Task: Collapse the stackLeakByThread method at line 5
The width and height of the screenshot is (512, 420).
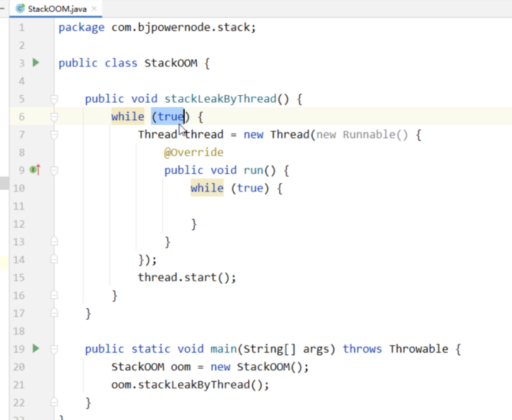Action: [54, 98]
